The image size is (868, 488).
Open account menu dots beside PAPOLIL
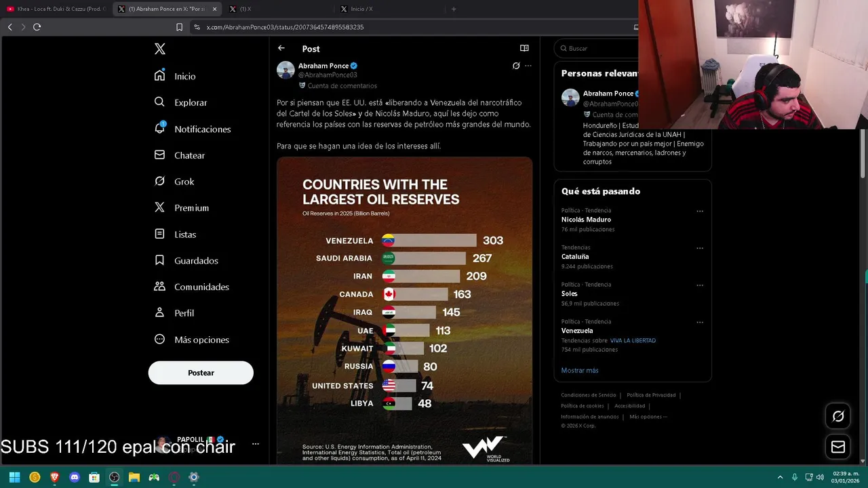tap(256, 444)
